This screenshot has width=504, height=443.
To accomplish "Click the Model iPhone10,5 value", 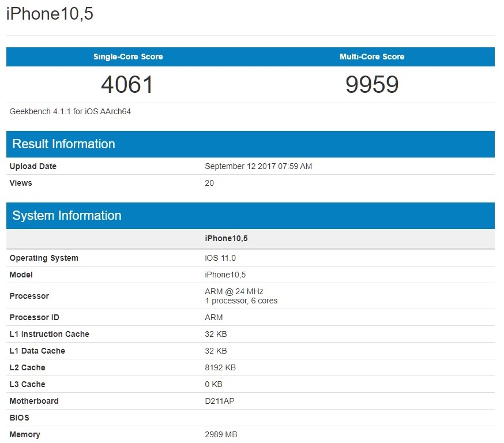I will (224, 275).
